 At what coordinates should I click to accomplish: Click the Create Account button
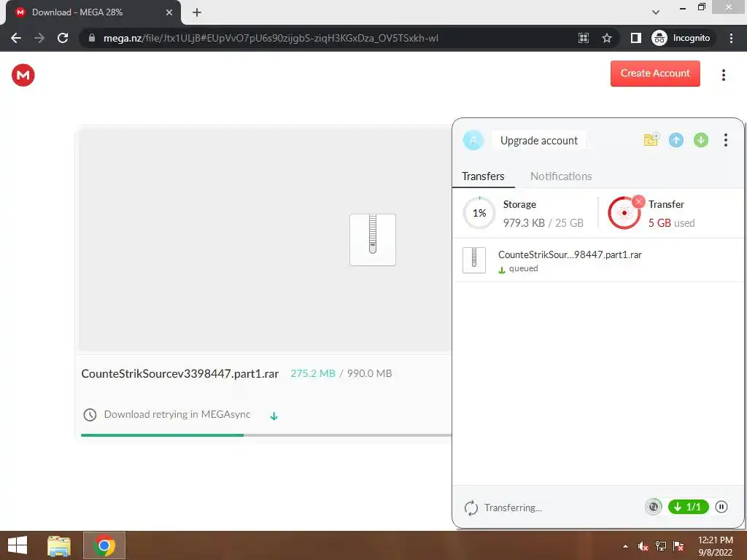[655, 74]
